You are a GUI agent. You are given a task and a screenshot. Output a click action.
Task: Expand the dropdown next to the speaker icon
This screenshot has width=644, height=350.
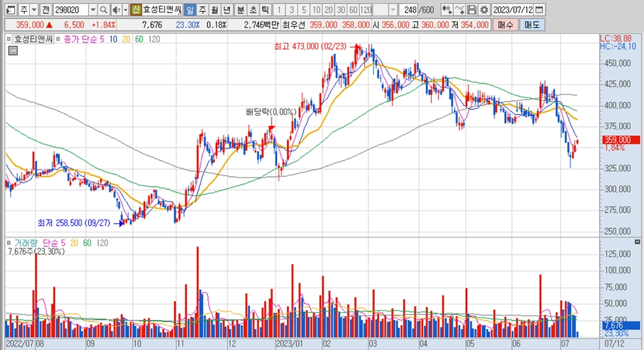point(124,10)
